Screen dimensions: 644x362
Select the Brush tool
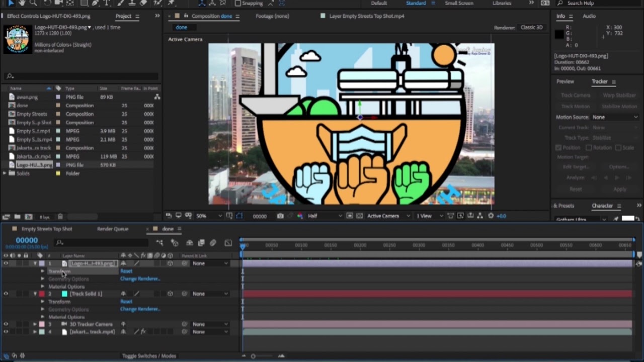(120, 3)
